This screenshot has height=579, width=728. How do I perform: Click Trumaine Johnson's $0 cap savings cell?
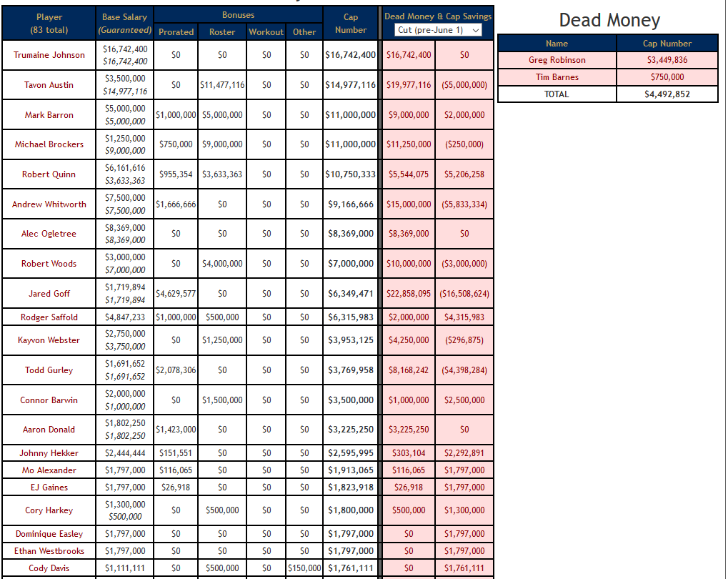click(x=465, y=55)
